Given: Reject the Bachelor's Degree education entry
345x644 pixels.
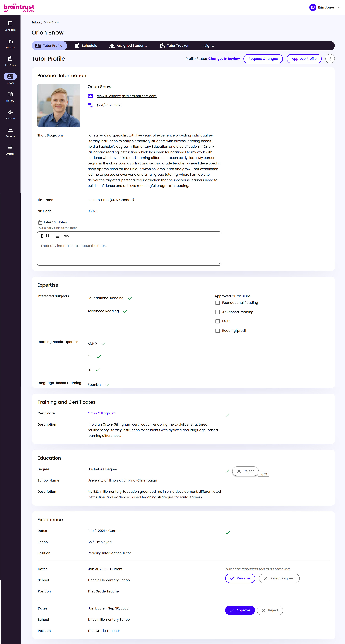Looking at the screenshot, I should [245, 471].
